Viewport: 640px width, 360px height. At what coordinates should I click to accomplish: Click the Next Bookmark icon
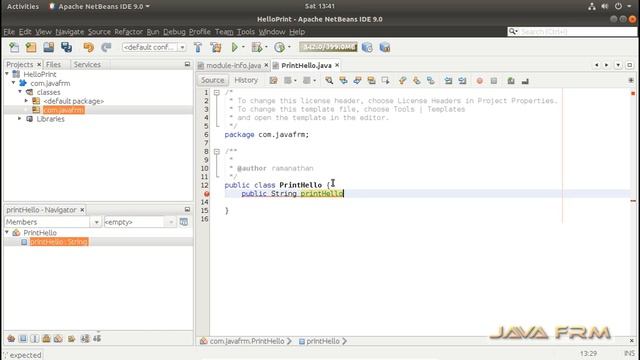click(416, 81)
